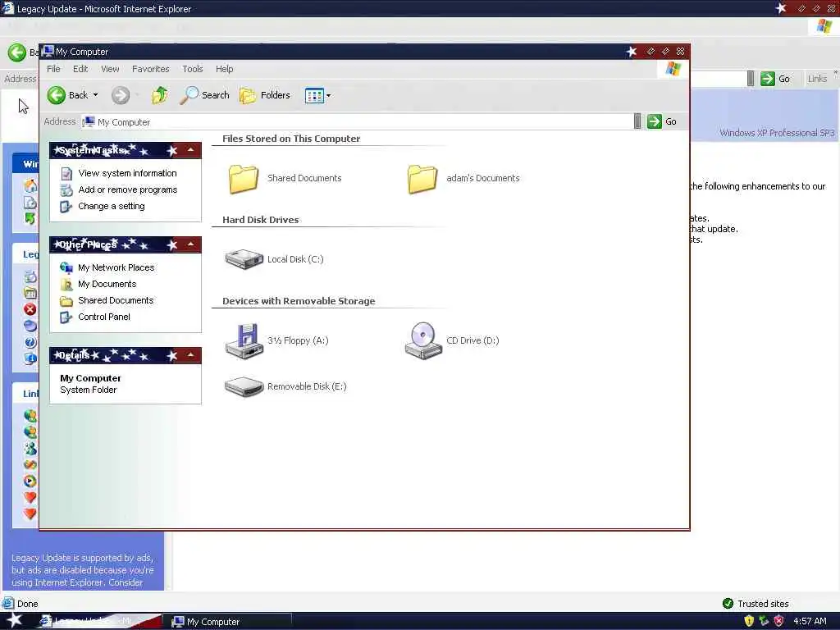This screenshot has width=840, height=630.
Task: Click the Windows flag logo in My Computer
Action: point(673,69)
